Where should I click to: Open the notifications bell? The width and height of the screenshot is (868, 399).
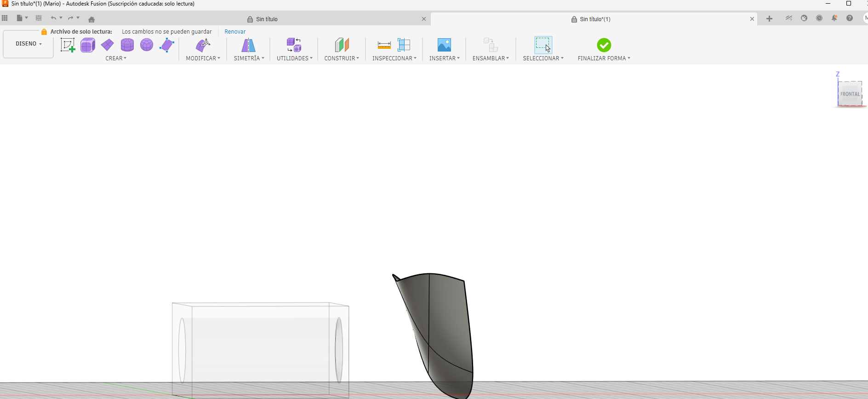point(834,18)
